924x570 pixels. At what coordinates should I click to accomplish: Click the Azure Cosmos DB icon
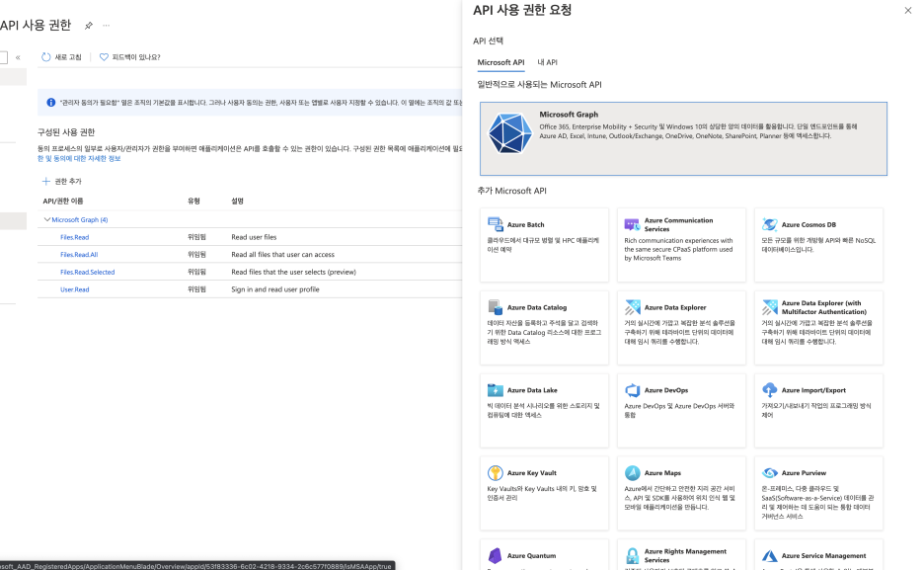pos(769,224)
